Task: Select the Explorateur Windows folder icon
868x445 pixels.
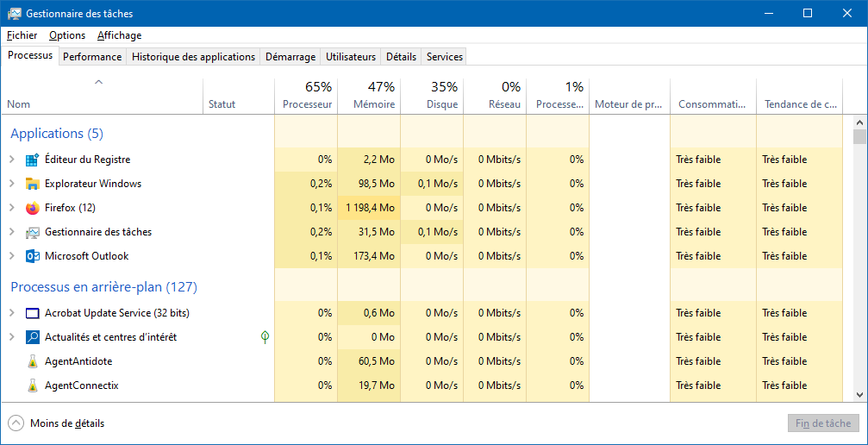Action: 33,184
